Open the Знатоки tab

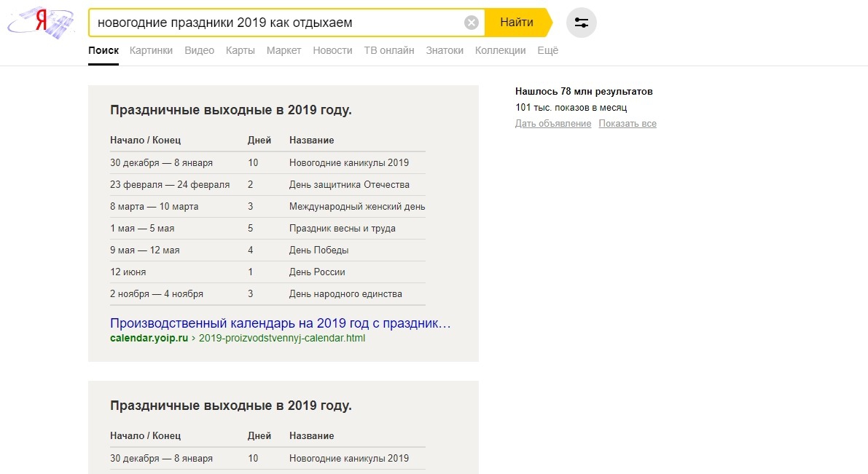tap(444, 50)
